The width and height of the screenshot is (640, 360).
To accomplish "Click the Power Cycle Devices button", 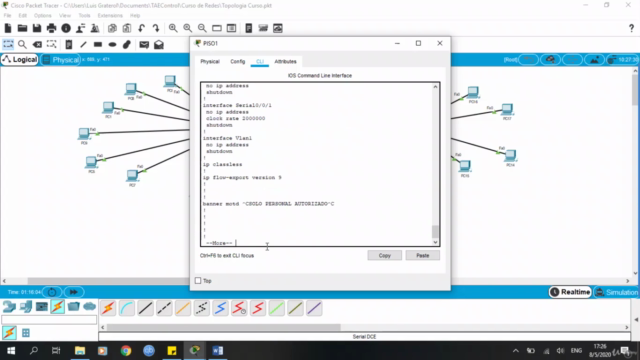I will click(x=52, y=292).
